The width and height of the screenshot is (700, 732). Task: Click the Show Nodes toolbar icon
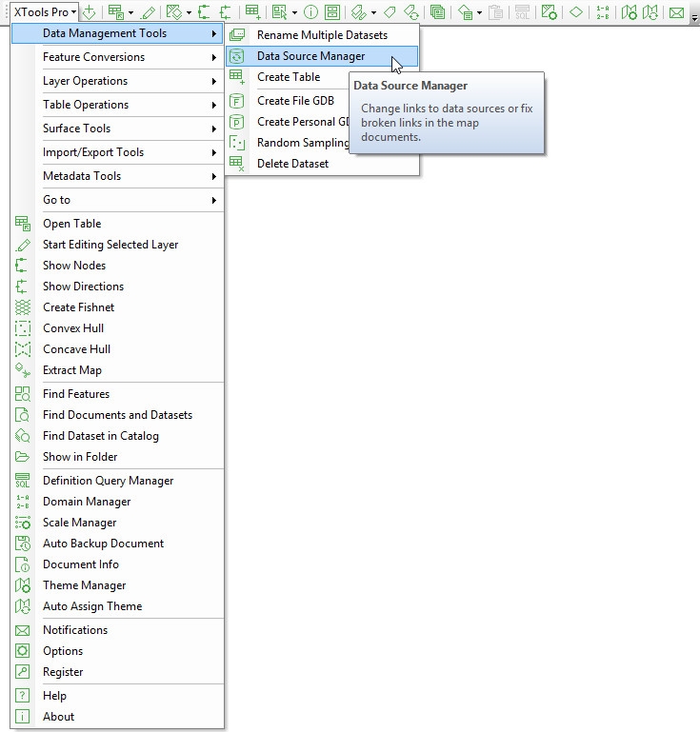click(x=204, y=12)
